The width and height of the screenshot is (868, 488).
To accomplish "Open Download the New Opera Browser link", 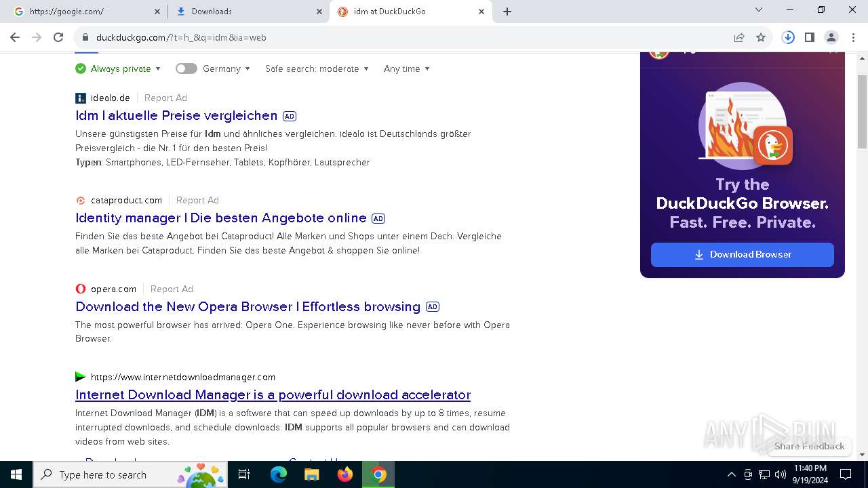I will coord(248,306).
